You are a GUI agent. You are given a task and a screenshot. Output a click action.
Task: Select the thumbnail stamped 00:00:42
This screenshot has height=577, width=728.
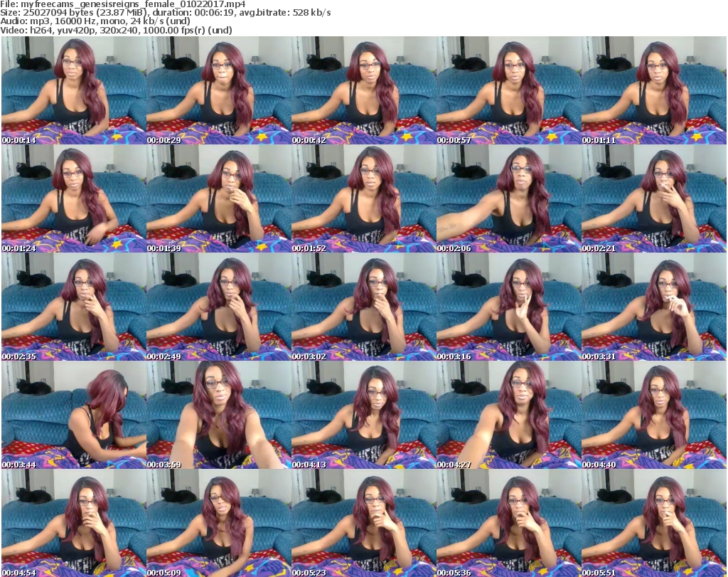[x=363, y=90]
